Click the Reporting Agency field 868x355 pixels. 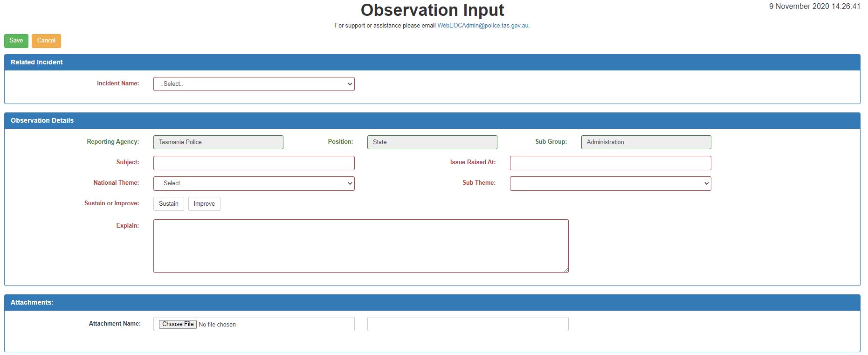click(x=218, y=142)
